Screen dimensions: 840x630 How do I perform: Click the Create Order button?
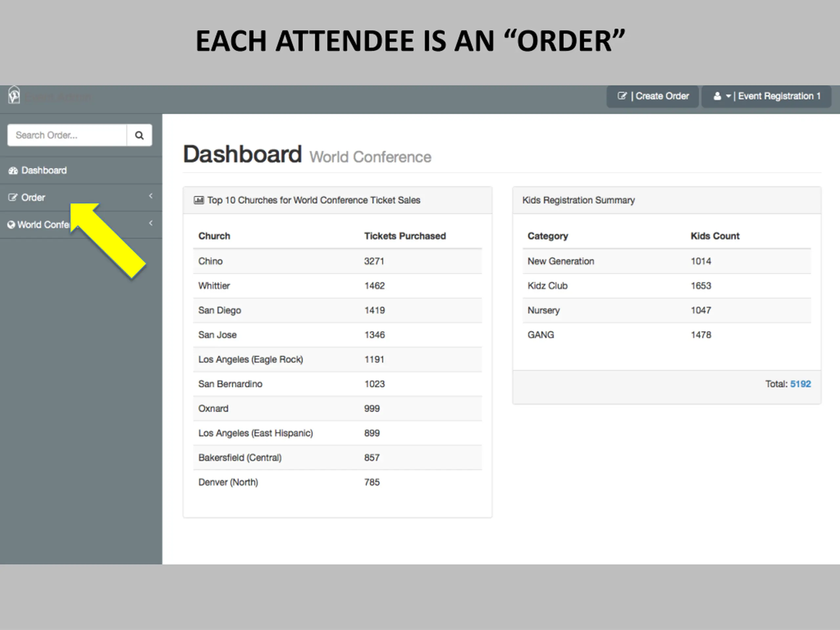(x=652, y=96)
